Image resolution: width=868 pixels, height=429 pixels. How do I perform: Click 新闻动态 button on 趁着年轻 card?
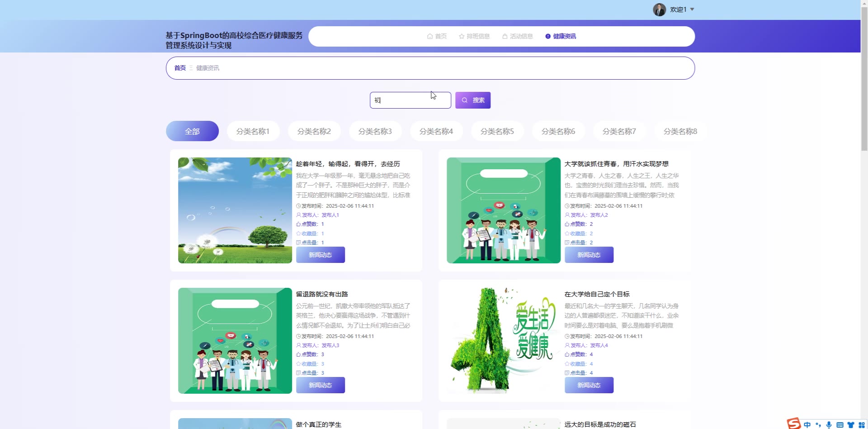(321, 255)
